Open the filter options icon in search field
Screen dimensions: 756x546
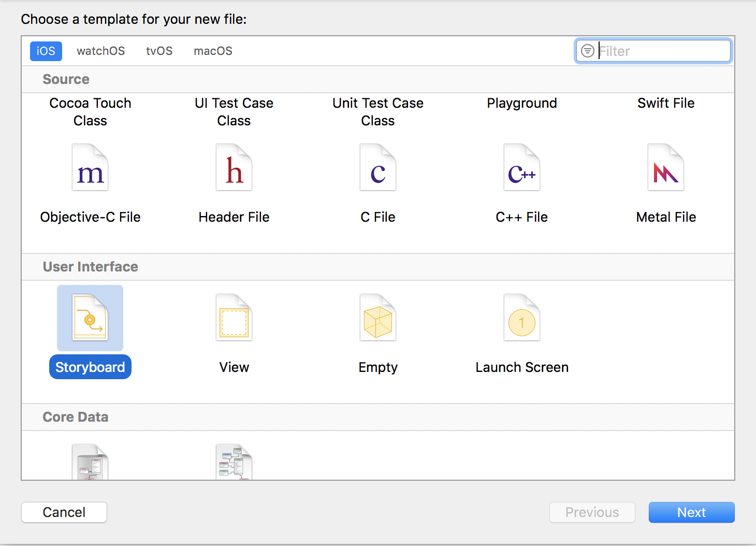coord(588,51)
